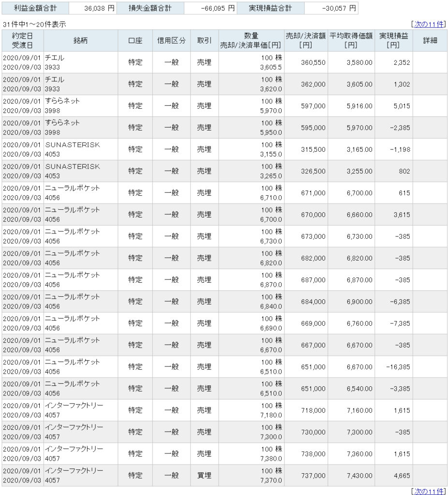Viewport: 448px width, 495px height.
Task: Select the 詳細 column header
Action: coord(430,41)
